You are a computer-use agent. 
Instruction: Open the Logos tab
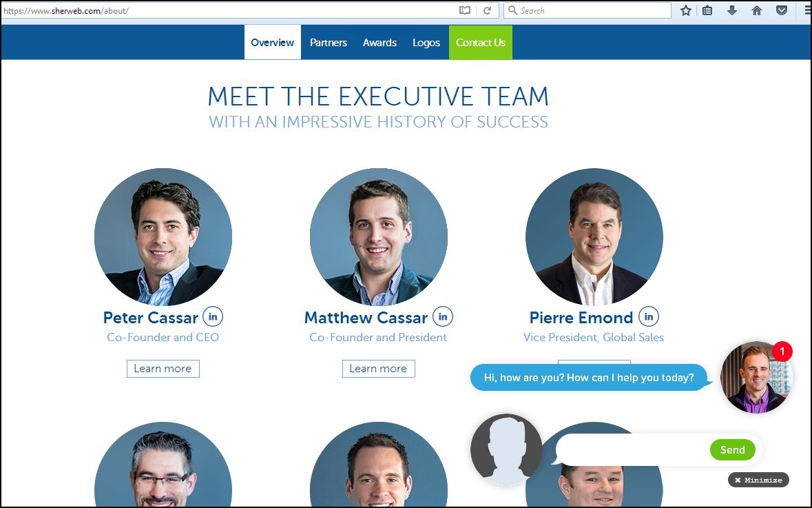click(426, 43)
